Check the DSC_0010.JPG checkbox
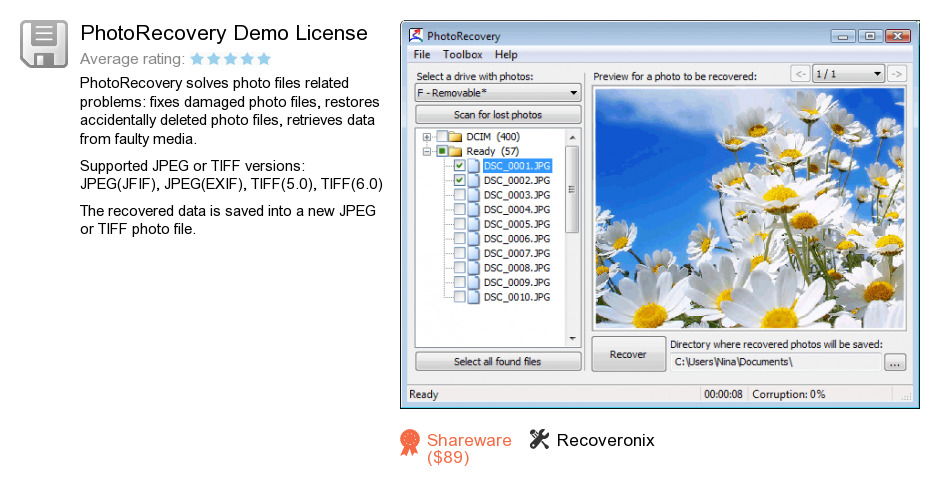This screenshot has height=493, width=940. [x=459, y=297]
